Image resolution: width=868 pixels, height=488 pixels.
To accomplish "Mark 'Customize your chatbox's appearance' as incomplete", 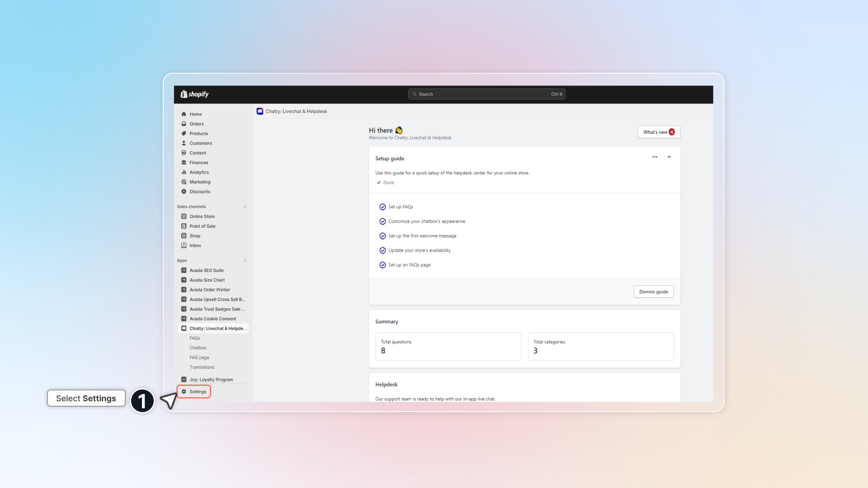I will pos(382,221).
